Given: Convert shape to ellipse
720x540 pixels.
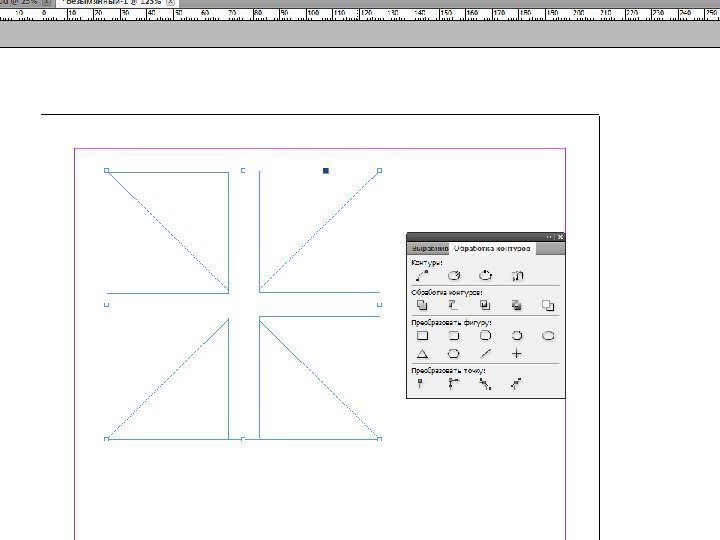Looking at the screenshot, I should 548,336.
